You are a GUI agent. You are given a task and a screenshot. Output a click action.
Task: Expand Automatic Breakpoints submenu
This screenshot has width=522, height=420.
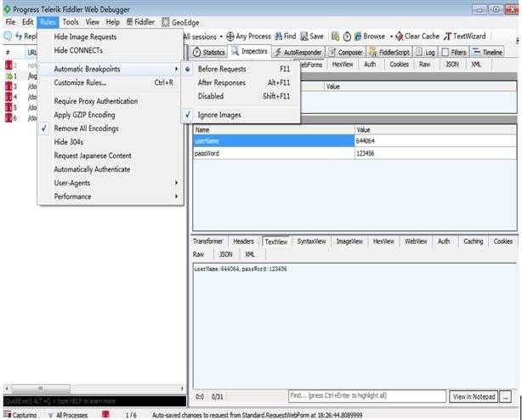[111, 69]
